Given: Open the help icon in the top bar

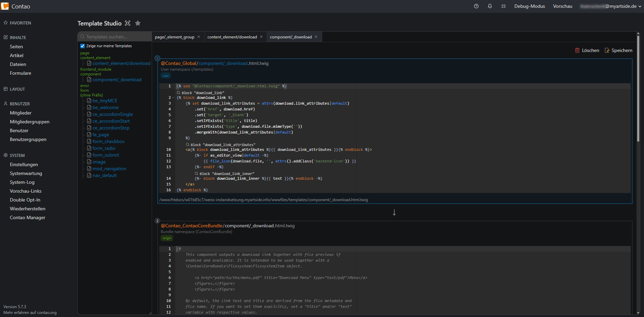Looking at the screenshot, I should click(x=476, y=6).
